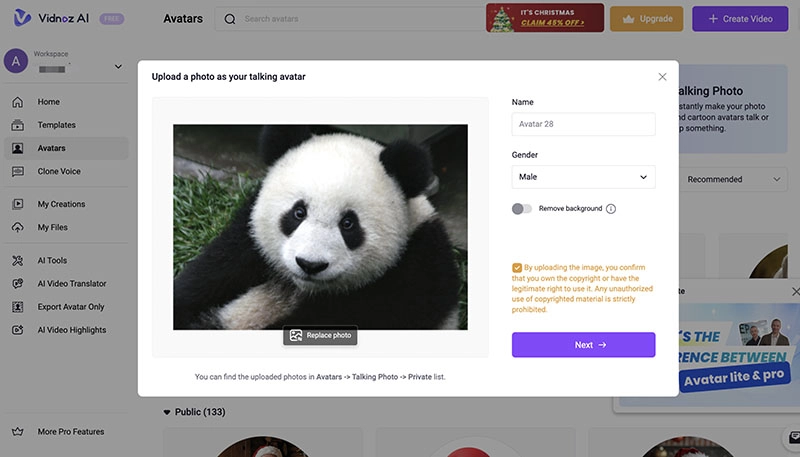The height and width of the screenshot is (457, 800).
Task: Open the Gender dropdown
Action: tap(583, 177)
